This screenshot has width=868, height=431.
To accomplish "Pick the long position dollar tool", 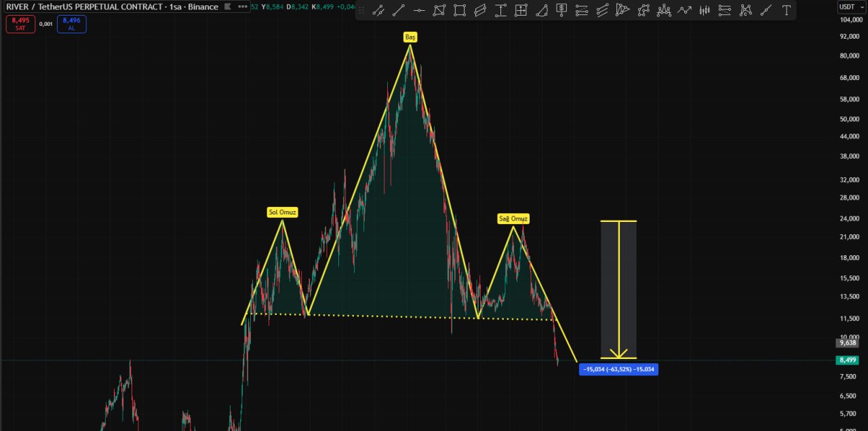I will pyautogui.click(x=561, y=10).
